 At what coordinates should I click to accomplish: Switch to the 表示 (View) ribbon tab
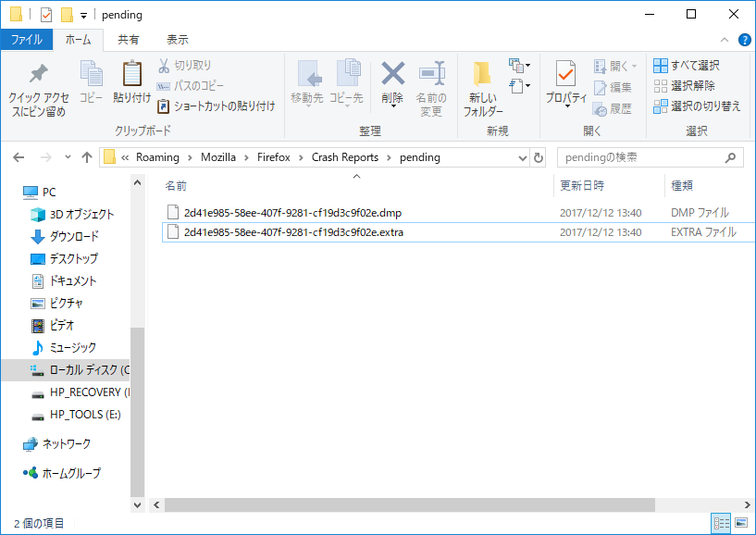[x=177, y=40]
